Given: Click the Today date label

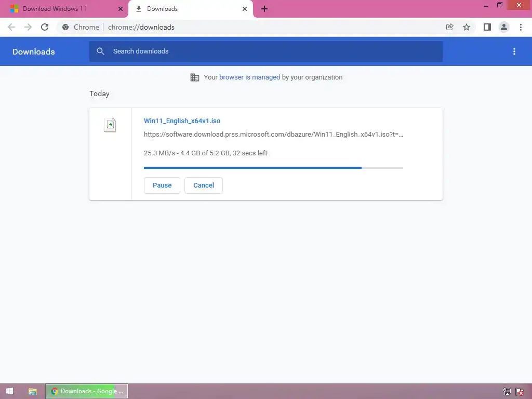Looking at the screenshot, I should tap(99, 94).
